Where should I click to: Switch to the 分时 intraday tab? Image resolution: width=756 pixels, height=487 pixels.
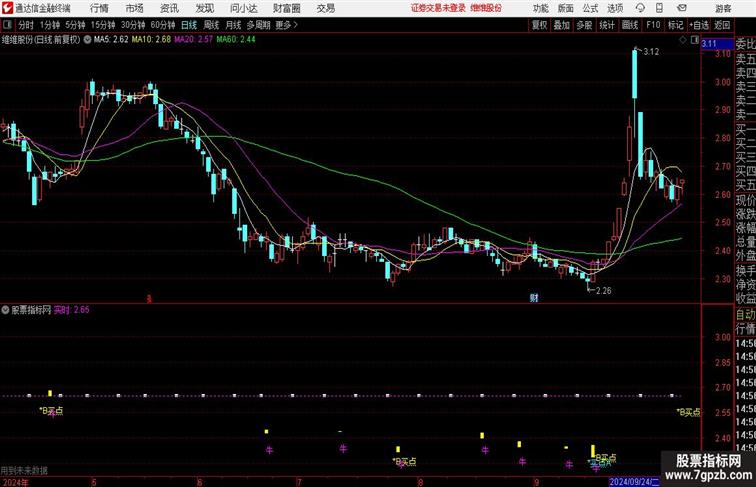click(x=26, y=25)
